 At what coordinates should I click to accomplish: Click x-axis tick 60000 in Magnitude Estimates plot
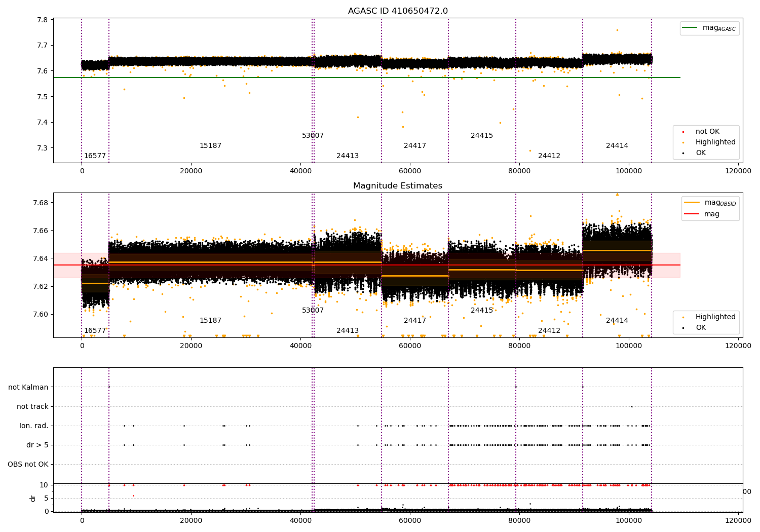click(410, 346)
